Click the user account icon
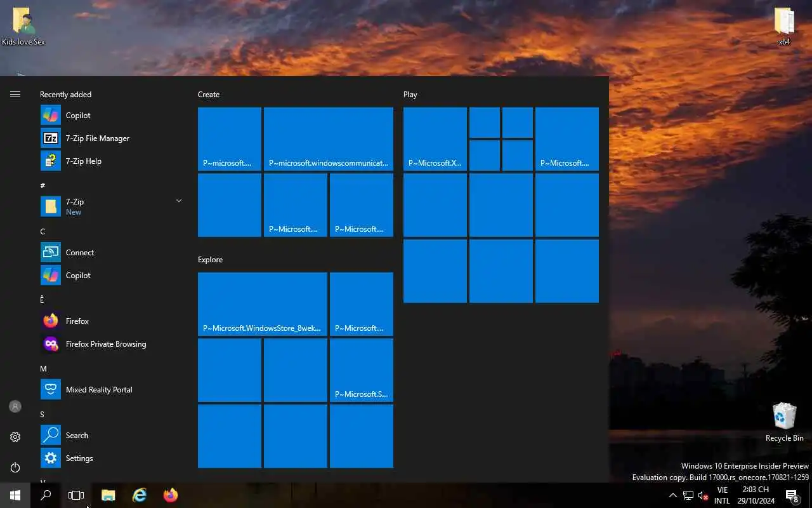 coord(15,406)
